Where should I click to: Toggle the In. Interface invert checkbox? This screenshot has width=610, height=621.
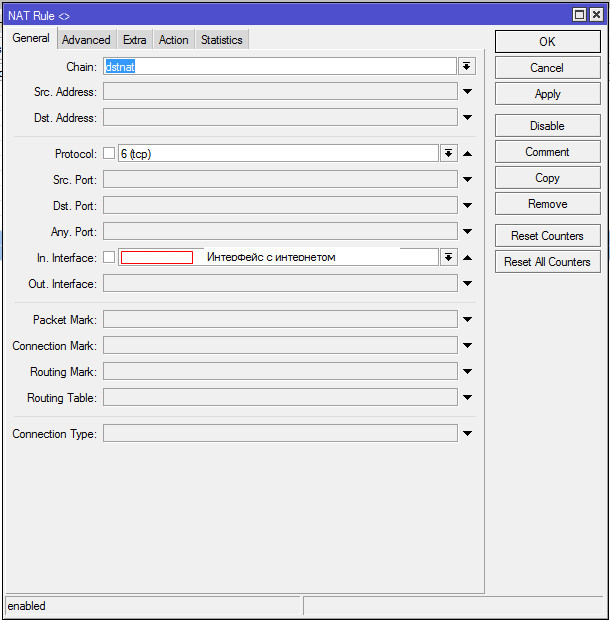tap(109, 257)
